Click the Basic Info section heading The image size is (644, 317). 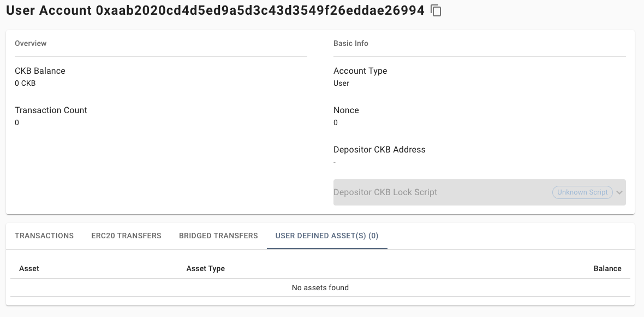pos(351,43)
